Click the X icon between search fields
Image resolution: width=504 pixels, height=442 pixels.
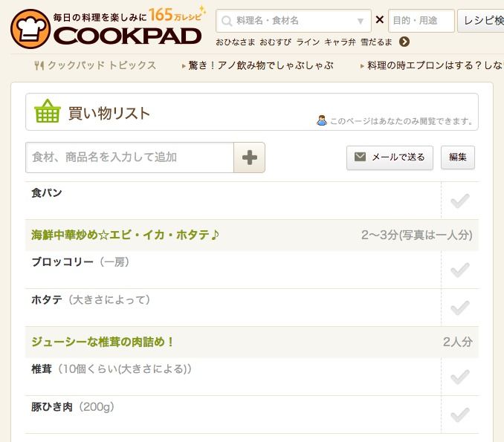coord(380,20)
